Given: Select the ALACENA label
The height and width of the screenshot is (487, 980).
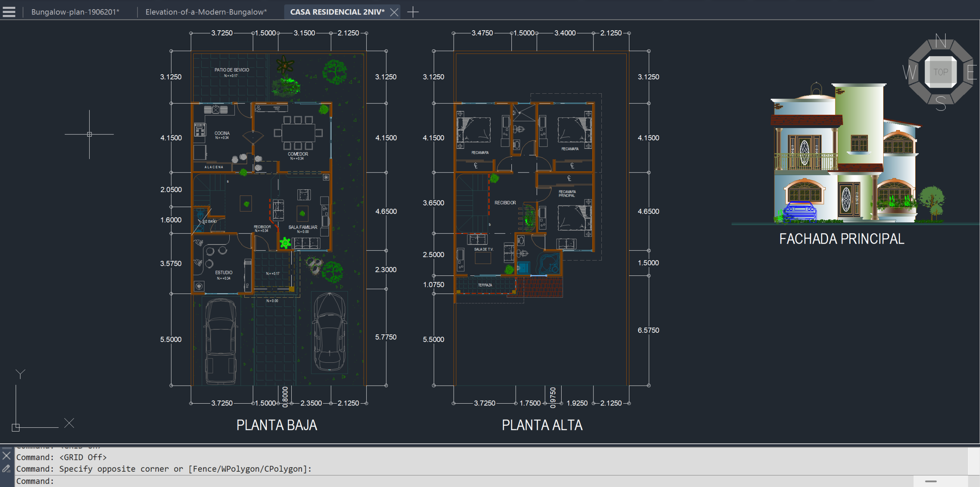Looking at the screenshot, I should click(214, 167).
